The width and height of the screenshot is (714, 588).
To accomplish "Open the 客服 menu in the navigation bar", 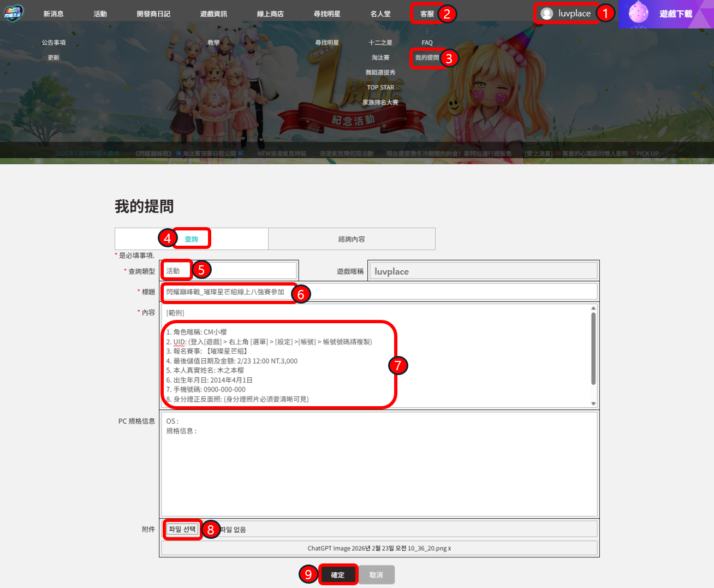I will 427,14.
